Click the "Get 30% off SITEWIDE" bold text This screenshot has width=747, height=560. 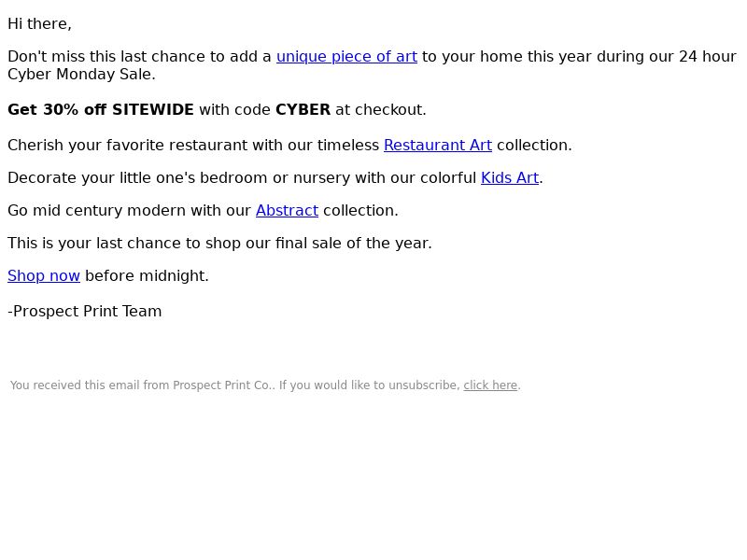tap(101, 110)
